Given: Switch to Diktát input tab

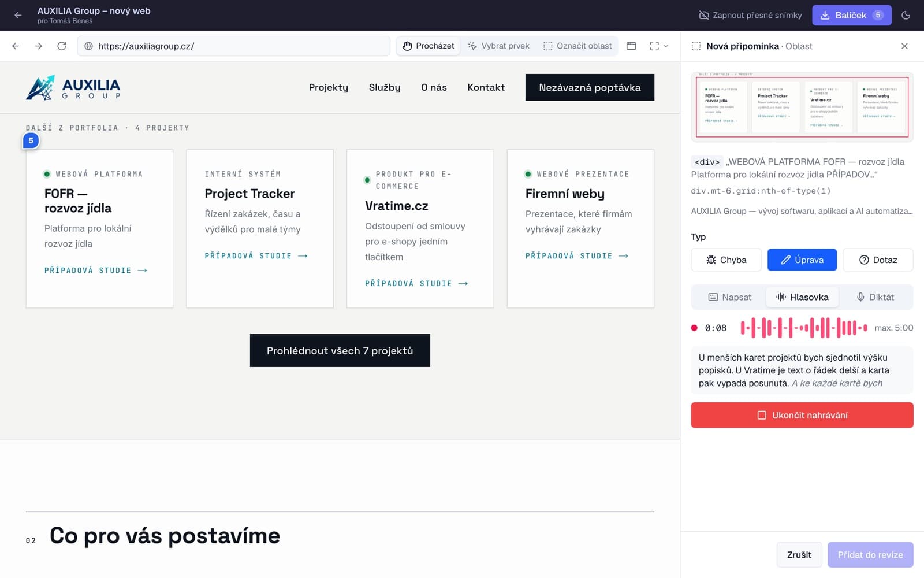Looking at the screenshot, I should click(x=875, y=297).
